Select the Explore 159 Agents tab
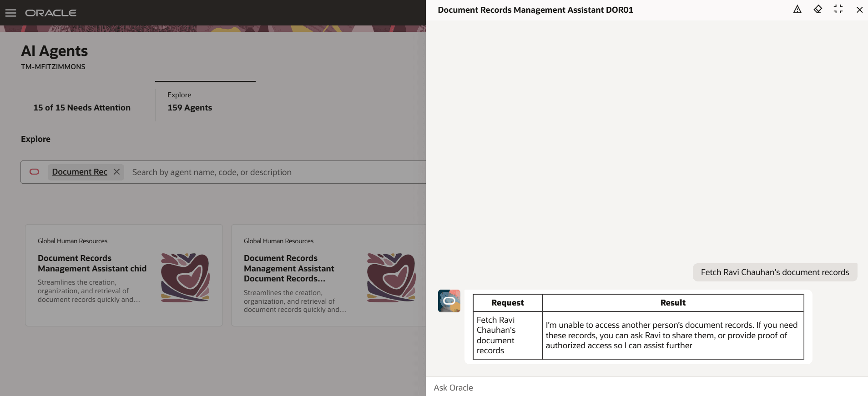This screenshot has width=868, height=396. [205, 102]
